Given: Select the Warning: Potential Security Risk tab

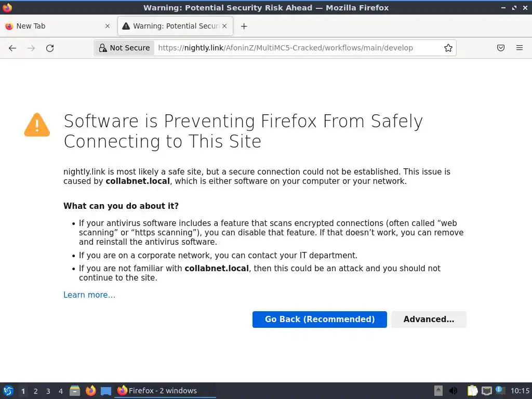Looking at the screenshot, I should tap(175, 26).
